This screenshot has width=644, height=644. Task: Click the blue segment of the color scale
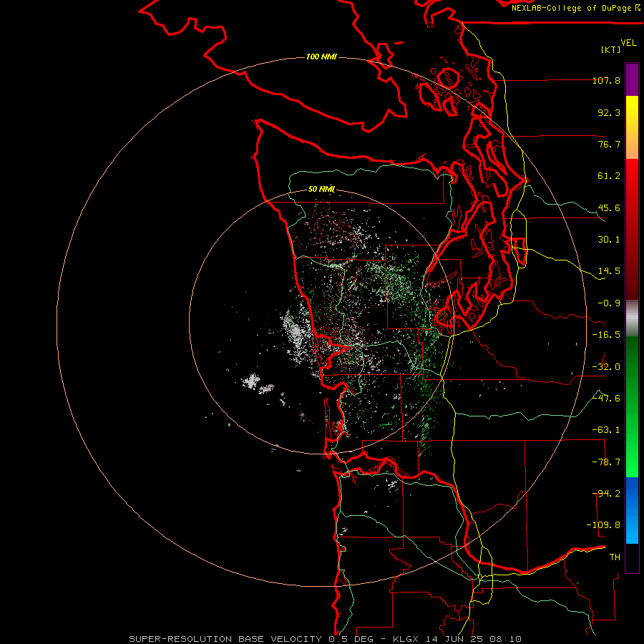click(632, 510)
